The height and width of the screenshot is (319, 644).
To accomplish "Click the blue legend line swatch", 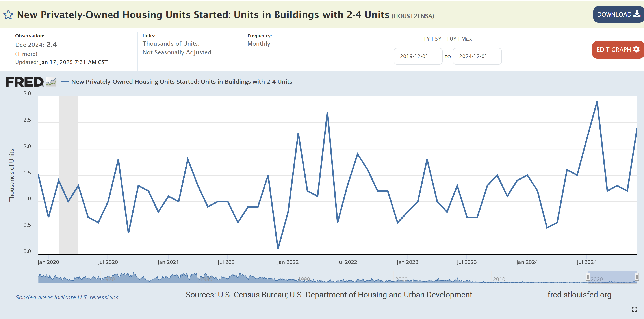I will tap(65, 81).
